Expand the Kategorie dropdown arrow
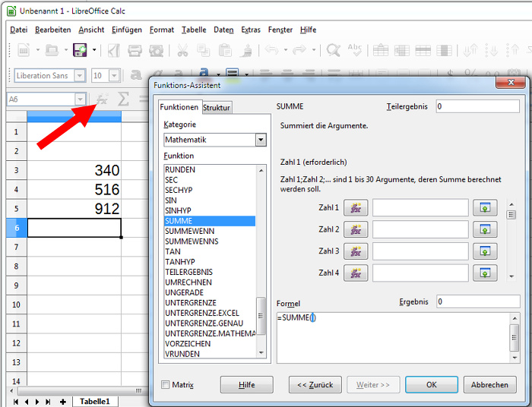The image size is (532, 407). [261, 140]
